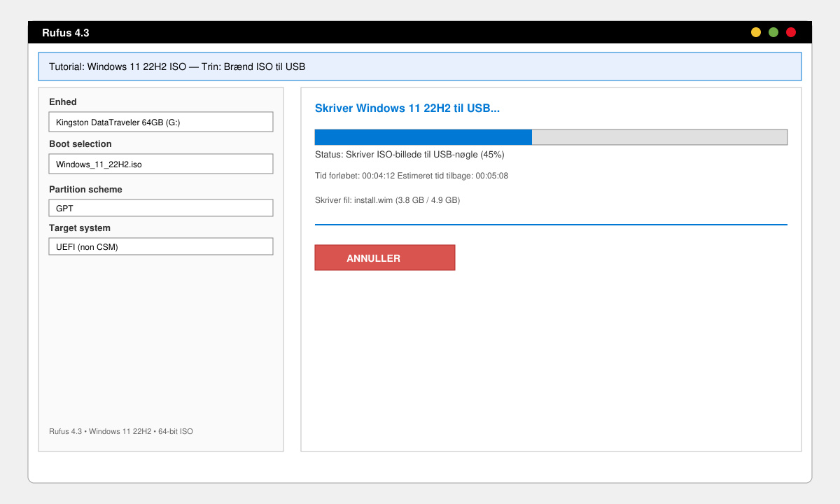Click the ANNULLER button
Image resolution: width=840 pixels, height=504 pixels.
point(385,258)
